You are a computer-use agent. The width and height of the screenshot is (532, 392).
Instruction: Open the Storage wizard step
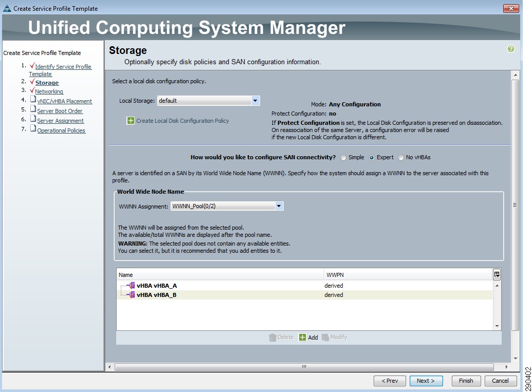click(47, 83)
